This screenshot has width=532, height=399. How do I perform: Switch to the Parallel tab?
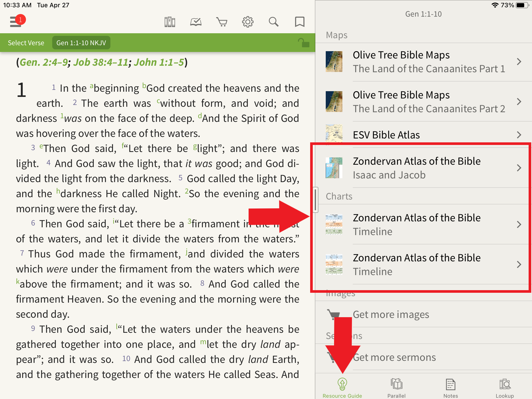[396, 388]
